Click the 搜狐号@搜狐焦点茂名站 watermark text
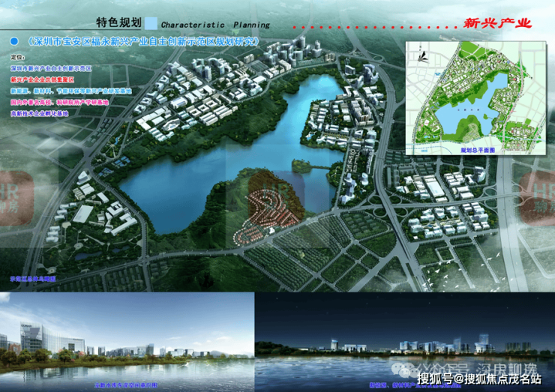Viewport: 555px width, 392px height. coord(479,379)
